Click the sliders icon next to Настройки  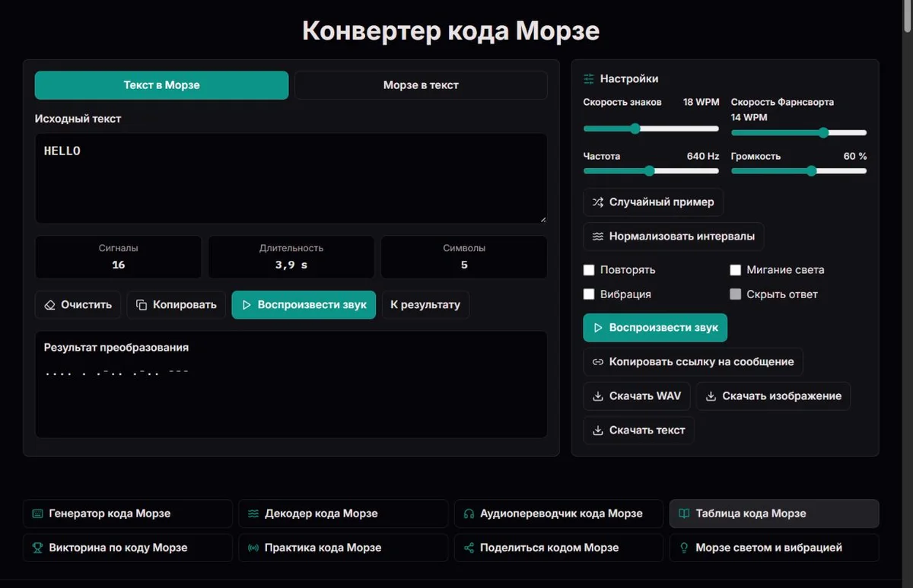point(589,79)
